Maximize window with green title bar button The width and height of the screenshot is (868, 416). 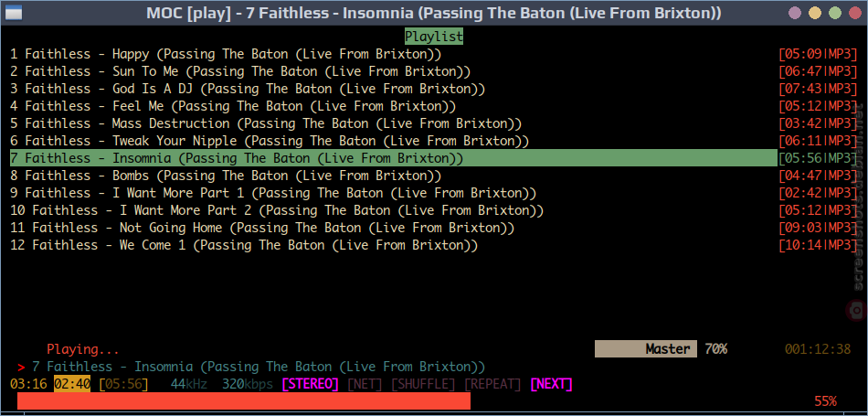tap(835, 12)
